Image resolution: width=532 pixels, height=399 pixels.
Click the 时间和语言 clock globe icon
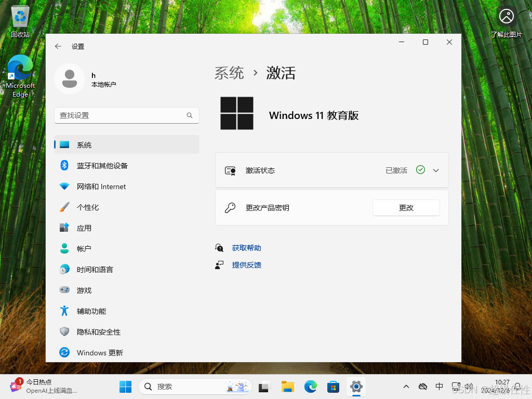[64, 270]
